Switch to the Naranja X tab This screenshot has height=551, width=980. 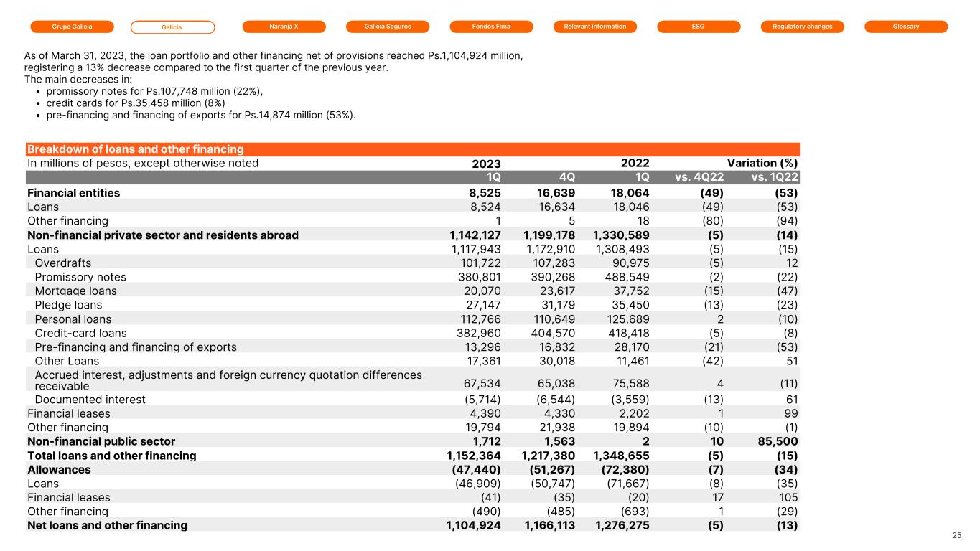click(284, 27)
